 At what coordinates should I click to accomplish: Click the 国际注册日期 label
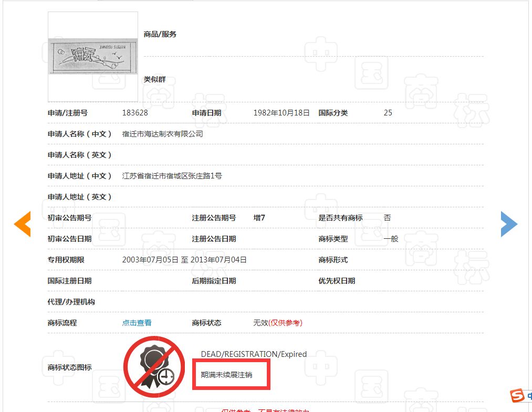coord(69,281)
